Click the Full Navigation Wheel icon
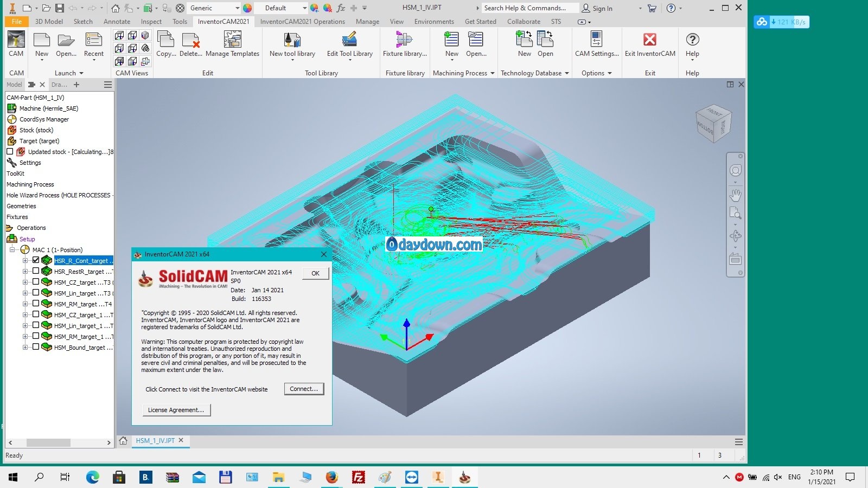The image size is (868, 488). (x=735, y=170)
